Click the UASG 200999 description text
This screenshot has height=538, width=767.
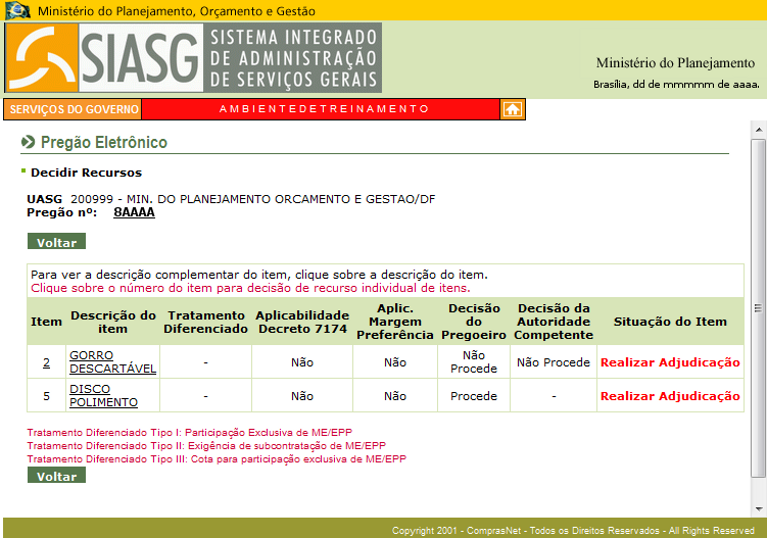(x=252, y=199)
